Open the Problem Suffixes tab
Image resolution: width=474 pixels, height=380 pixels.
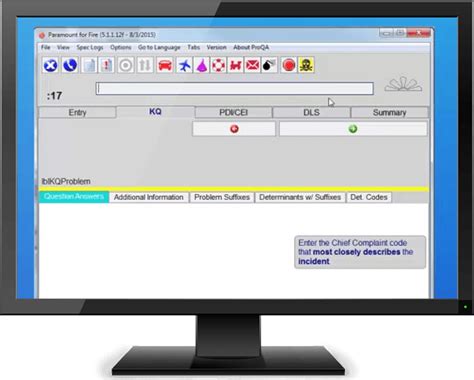[222, 197]
